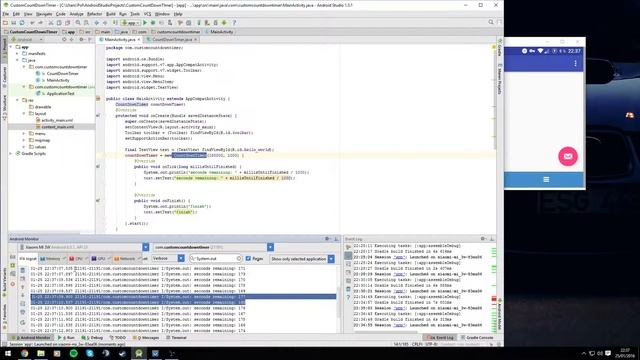Toggle the Regex checkbox in logcat
Screen dimensions: 640x360
[x=248, y=259]
